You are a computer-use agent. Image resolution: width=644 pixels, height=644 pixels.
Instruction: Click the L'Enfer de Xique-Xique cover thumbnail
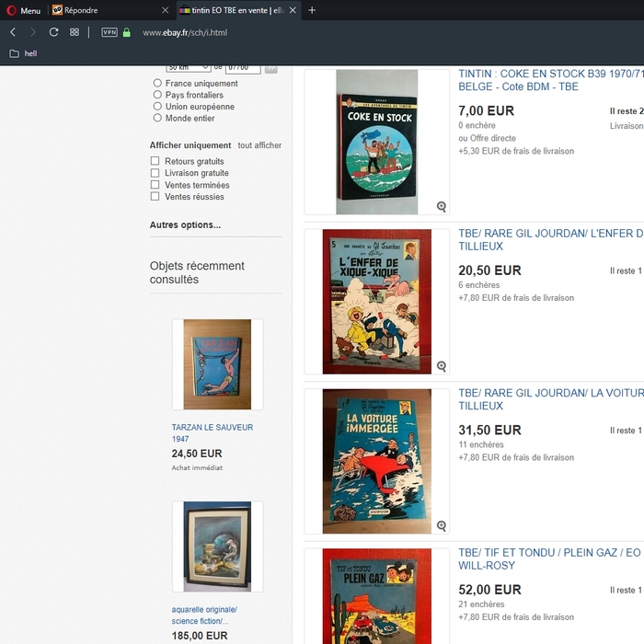pos(376,302)
